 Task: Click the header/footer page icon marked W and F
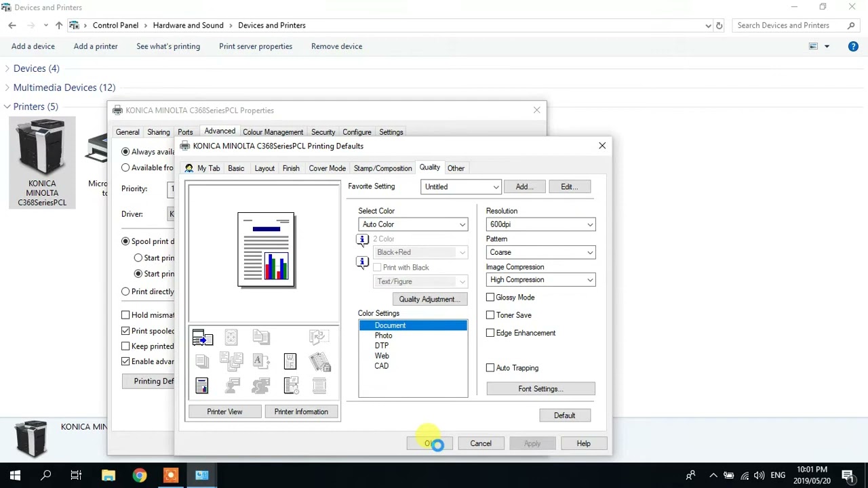[290, 361]
